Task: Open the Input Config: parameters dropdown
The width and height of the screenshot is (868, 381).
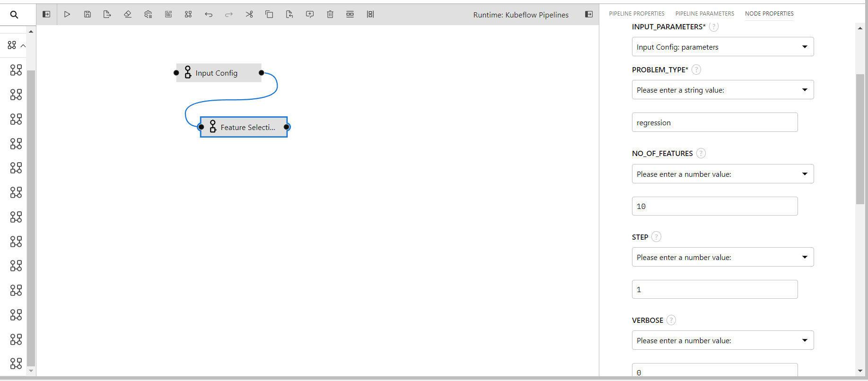Action: [x=723, y=47]
